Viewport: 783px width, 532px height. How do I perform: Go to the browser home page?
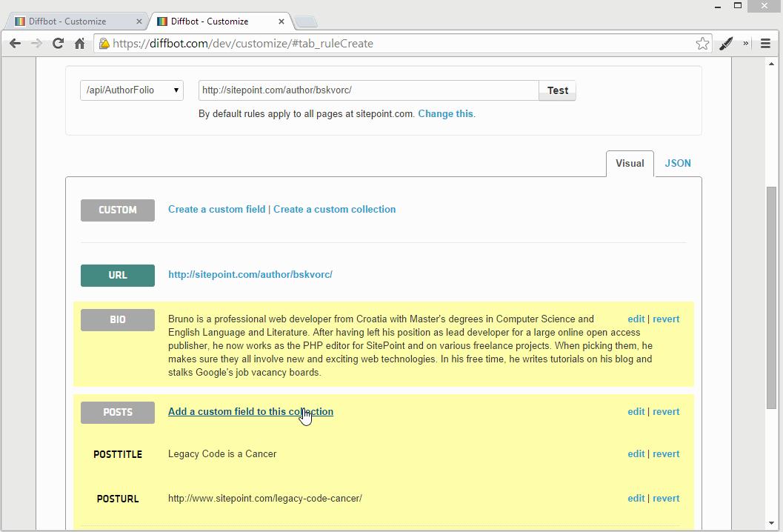coord(79,44)
